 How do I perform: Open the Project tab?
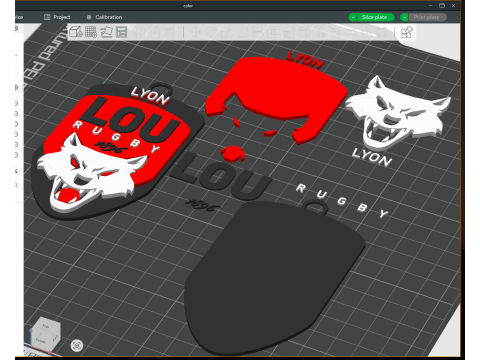pyautogui.click(x=57, y=17)
